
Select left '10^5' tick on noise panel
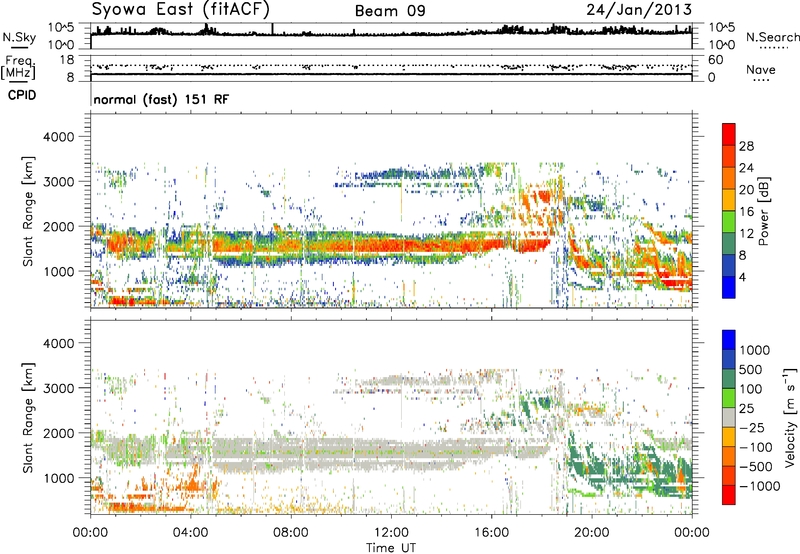[x=61, y=28]
